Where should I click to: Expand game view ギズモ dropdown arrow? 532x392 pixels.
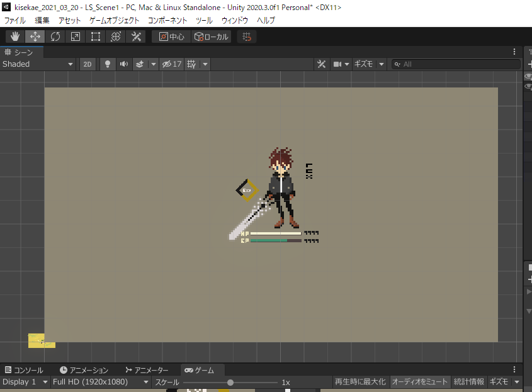pos(517,382)
